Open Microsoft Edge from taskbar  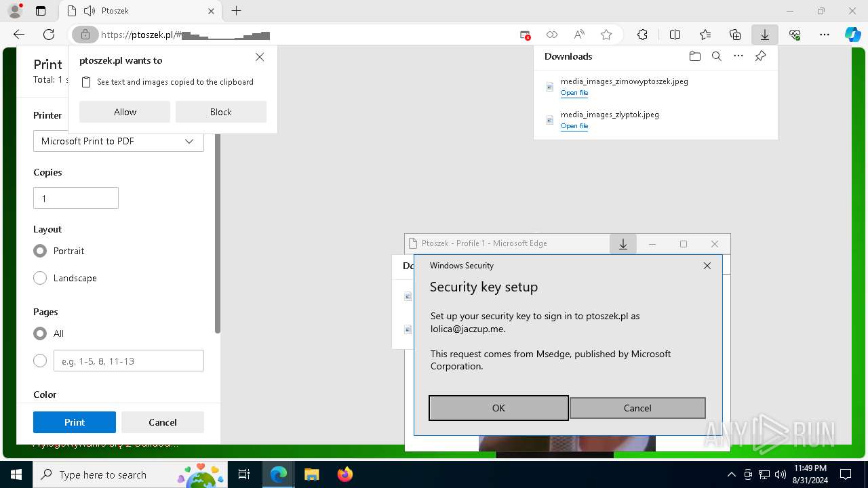point(279,474)
